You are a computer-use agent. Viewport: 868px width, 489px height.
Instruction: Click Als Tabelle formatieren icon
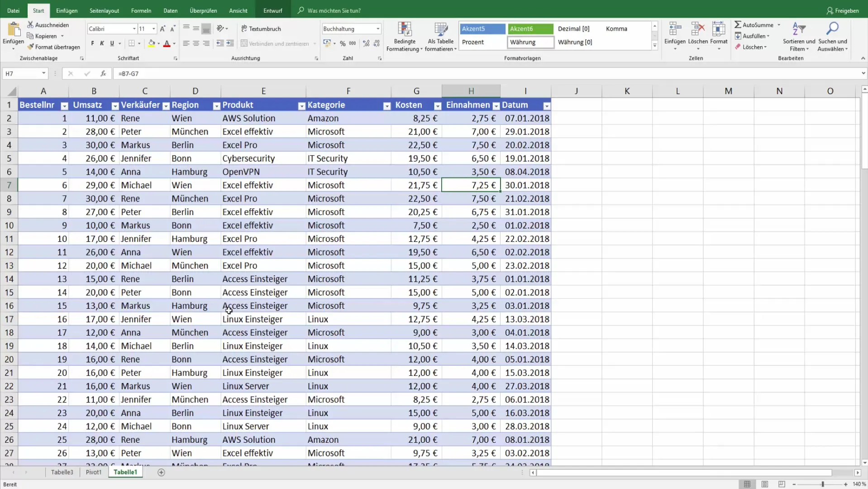point(441,29)
